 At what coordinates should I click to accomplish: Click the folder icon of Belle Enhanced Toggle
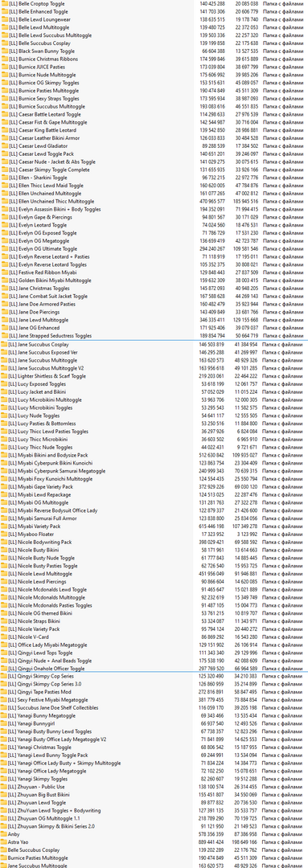[x=5, y=11]
